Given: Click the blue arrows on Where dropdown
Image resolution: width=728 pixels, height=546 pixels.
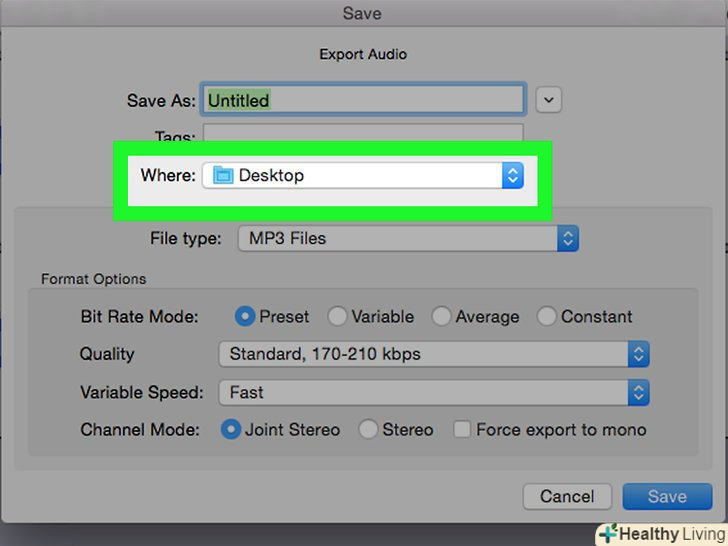Looking at the screenshot, I should pyautogui.click(x=512, y=175).
